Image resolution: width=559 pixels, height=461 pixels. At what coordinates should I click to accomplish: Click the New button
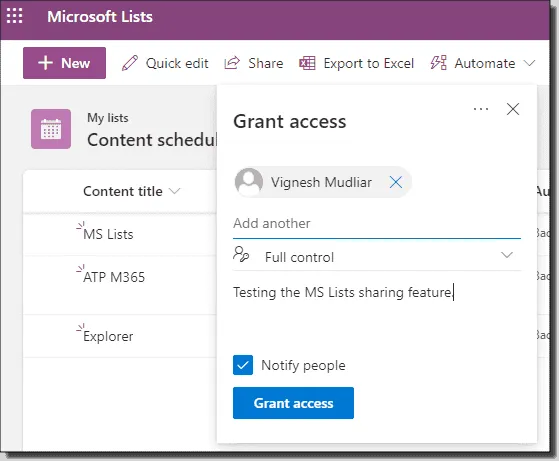pos(65,63)
